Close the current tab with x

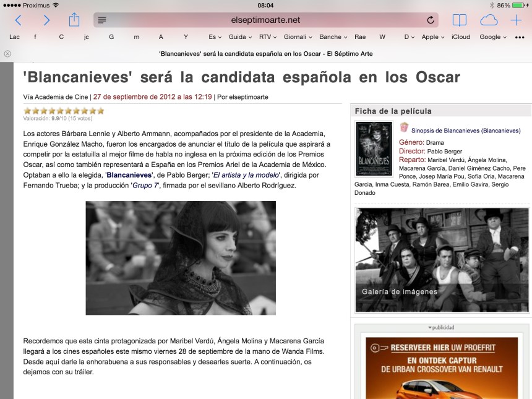7,54
